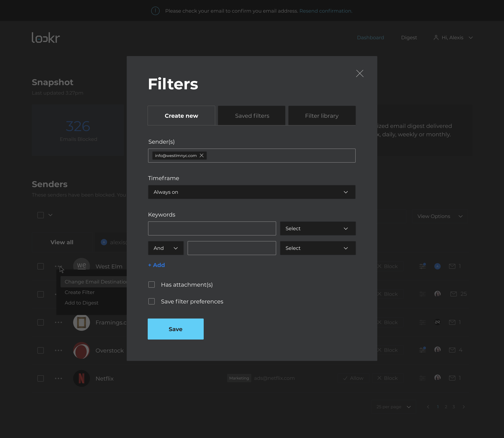Click the Overstock sender logo
This screenshot has height=438, width=504.
(x=82, y=350)
